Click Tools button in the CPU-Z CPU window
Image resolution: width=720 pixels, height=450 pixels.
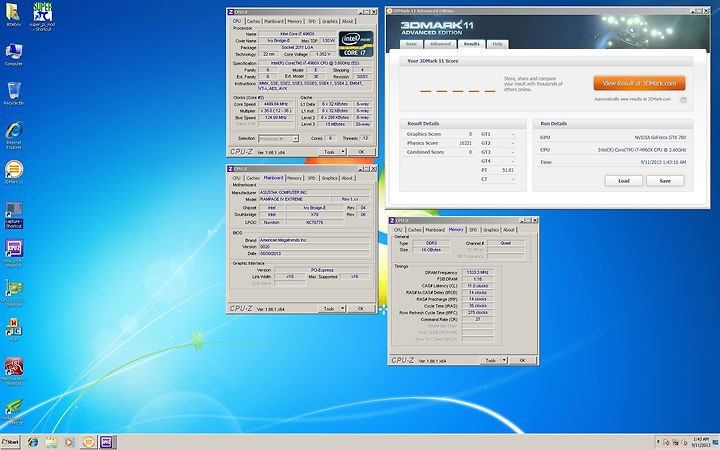329,152
